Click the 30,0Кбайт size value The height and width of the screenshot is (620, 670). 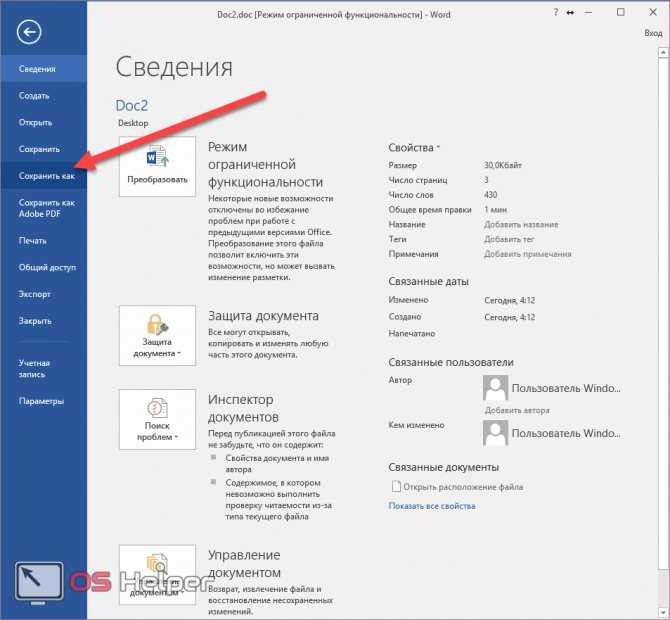(x=502, y=165)
